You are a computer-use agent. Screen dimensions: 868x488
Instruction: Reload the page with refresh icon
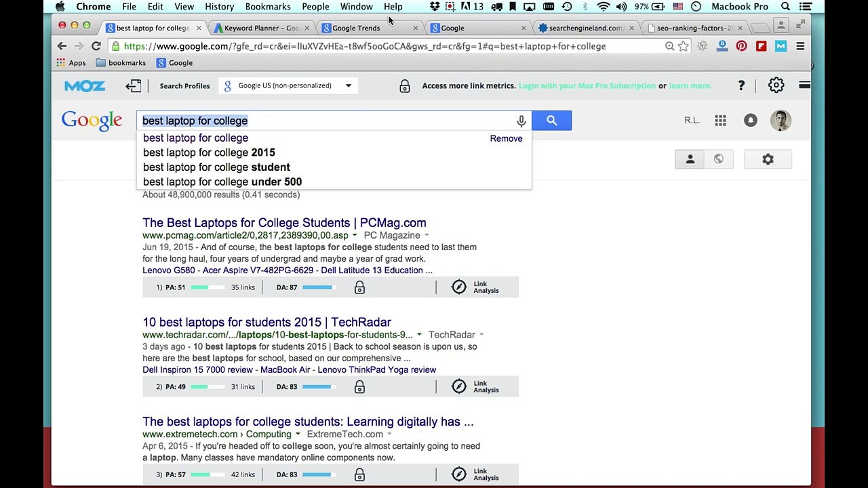click(96, 46)
